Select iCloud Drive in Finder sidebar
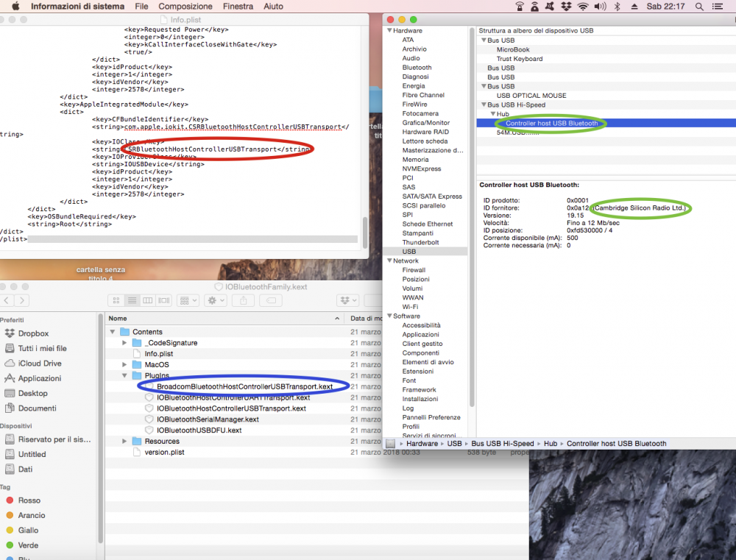Image resolution: width=736 pixels, height=560 pixels. tap(40, 364)
